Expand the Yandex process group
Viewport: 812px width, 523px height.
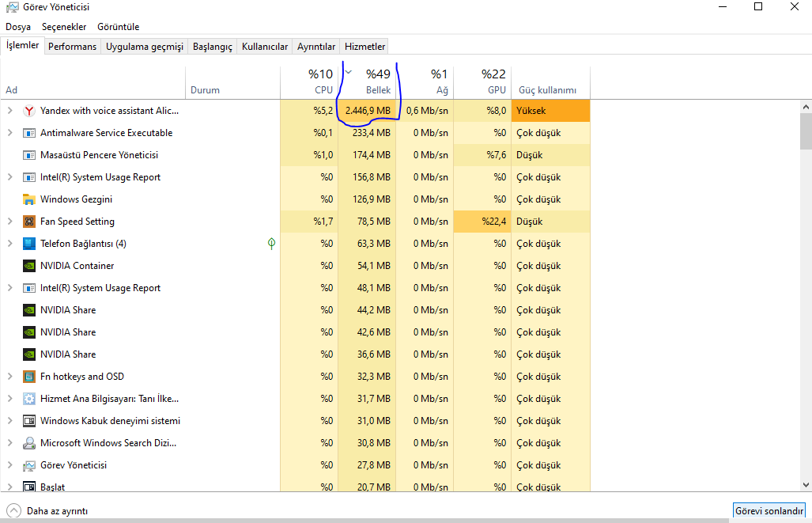[x=9, y=111]
